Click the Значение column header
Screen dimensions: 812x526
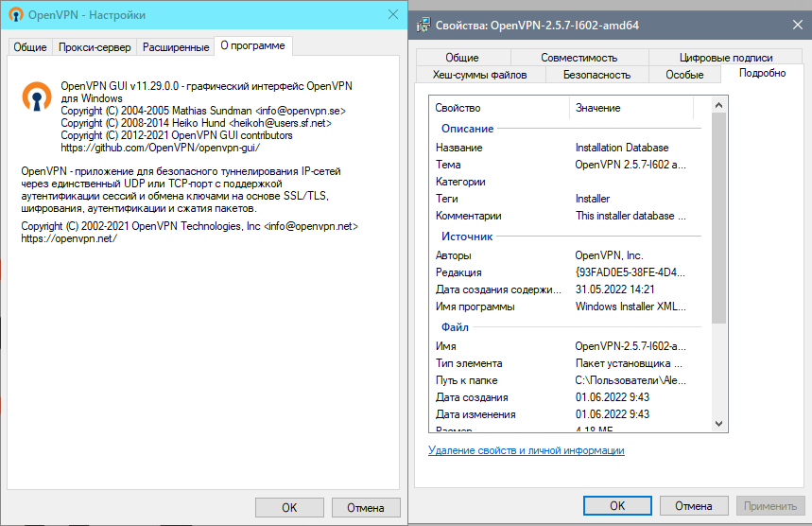pos(631,108)
